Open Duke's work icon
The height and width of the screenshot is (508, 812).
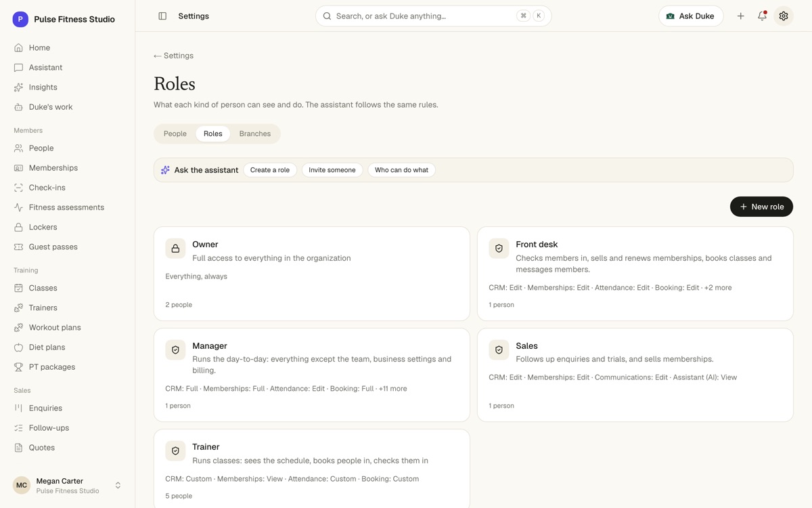click(x=18, y=107)
